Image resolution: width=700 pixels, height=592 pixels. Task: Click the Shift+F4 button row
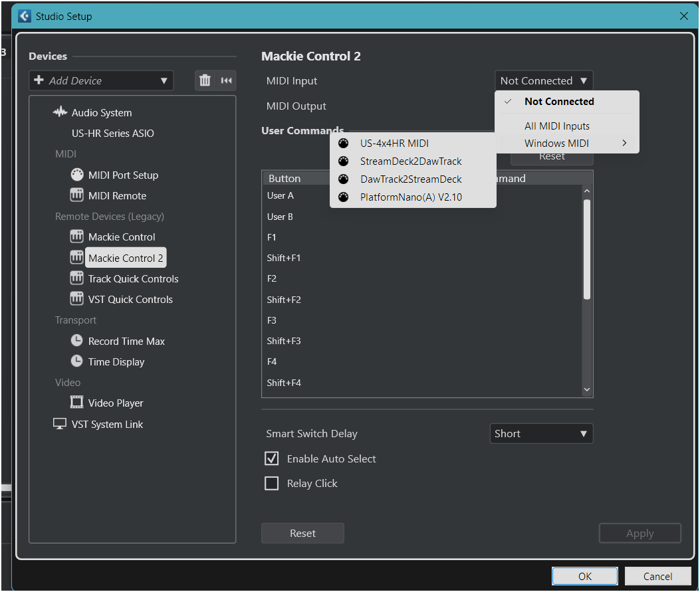coord(422,382)
